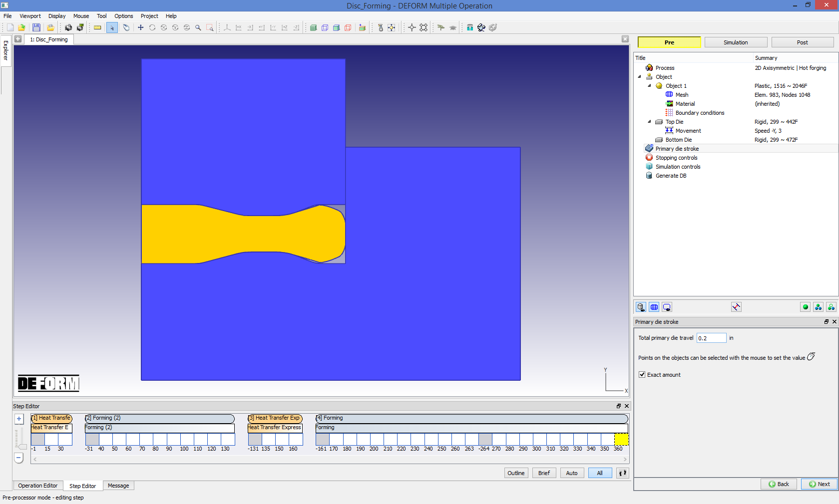The image size is (839, 504).
Task: Switch to the Simulation tab
Action: (735, 42)
